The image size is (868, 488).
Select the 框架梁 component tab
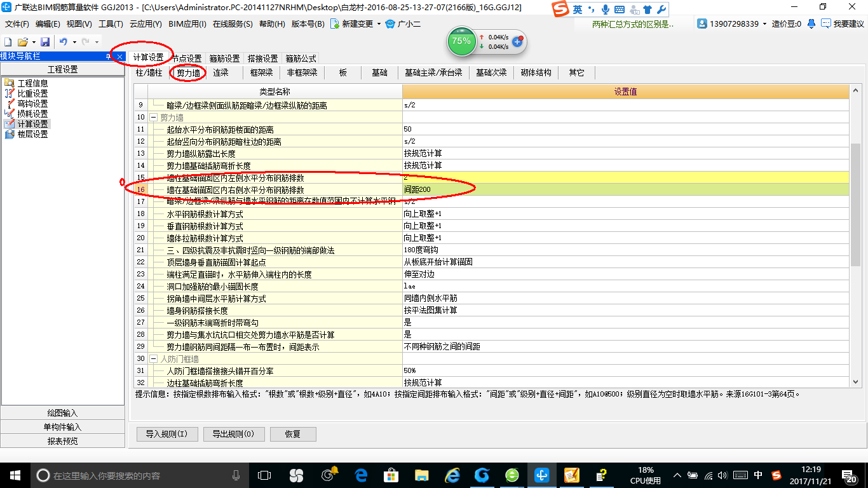(261, 73)
